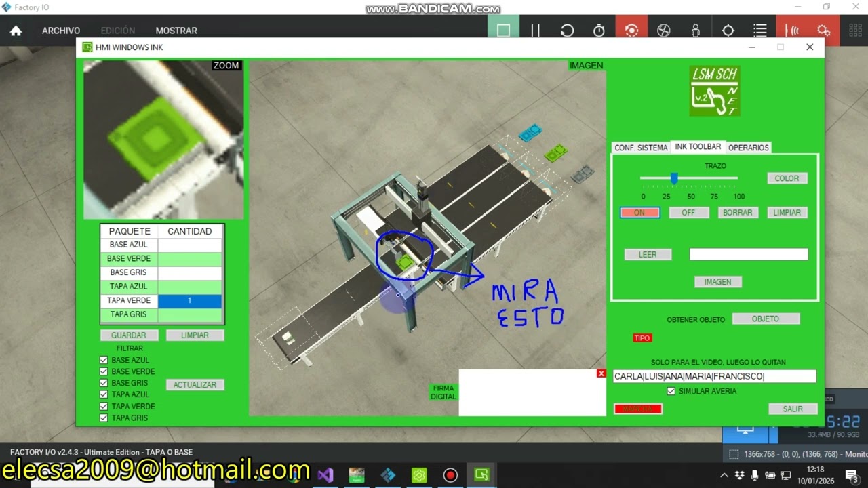Toggle the TAPA GRIS filter checkbox

coord(104,418)
